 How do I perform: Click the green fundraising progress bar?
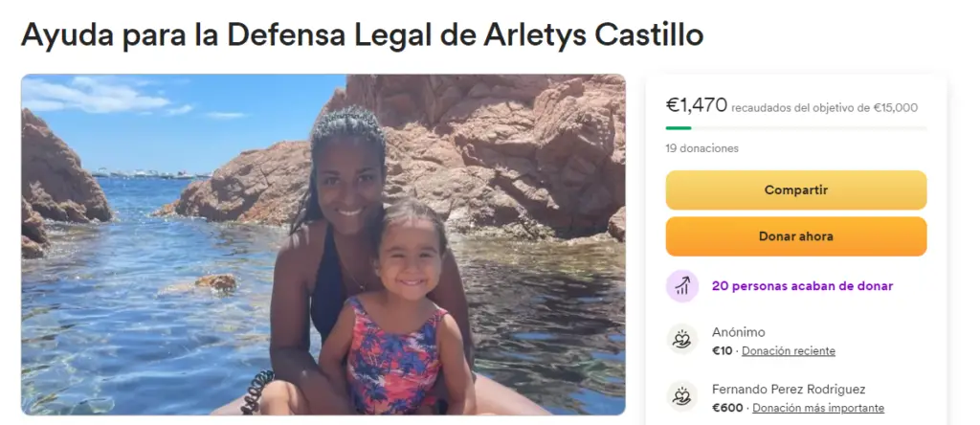[x=679, y=128]
